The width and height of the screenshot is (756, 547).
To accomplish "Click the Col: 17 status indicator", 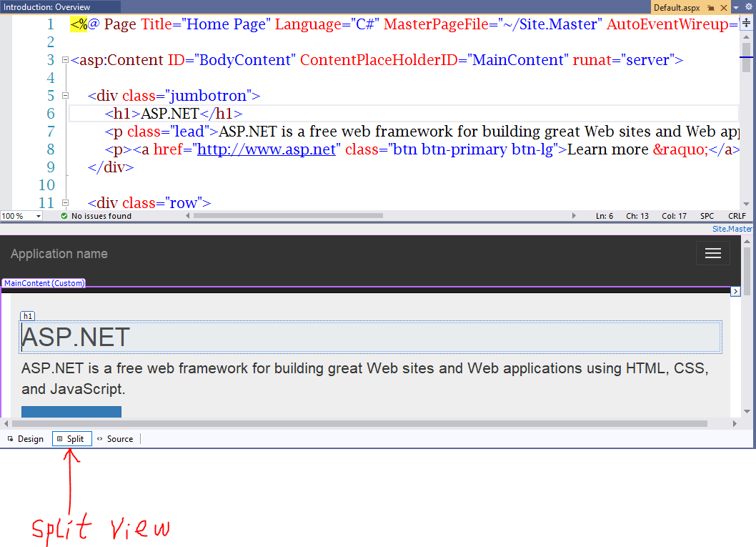I will 674,216.
